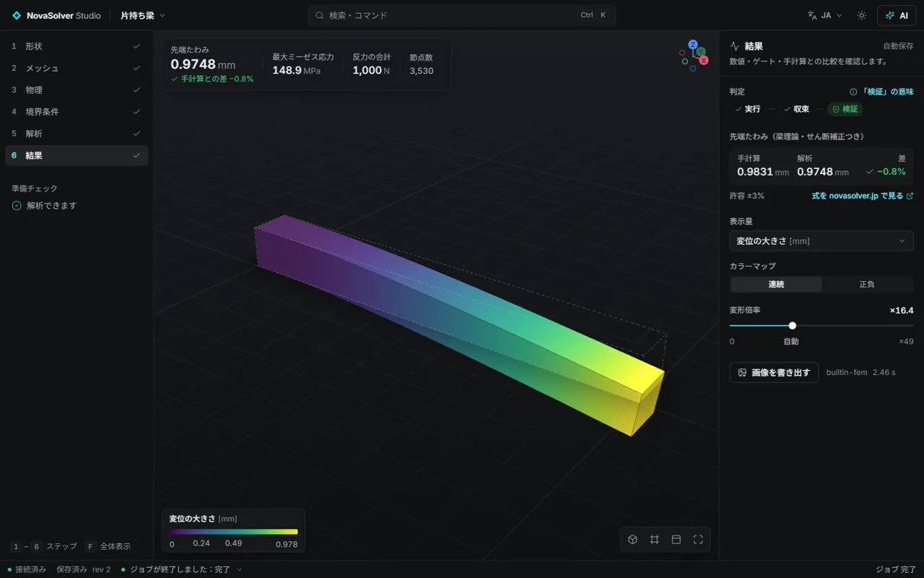This screenshot has width=924, height=578.
Task: Toggle the light/dark theme sun icon
Action: pos(861,15)
